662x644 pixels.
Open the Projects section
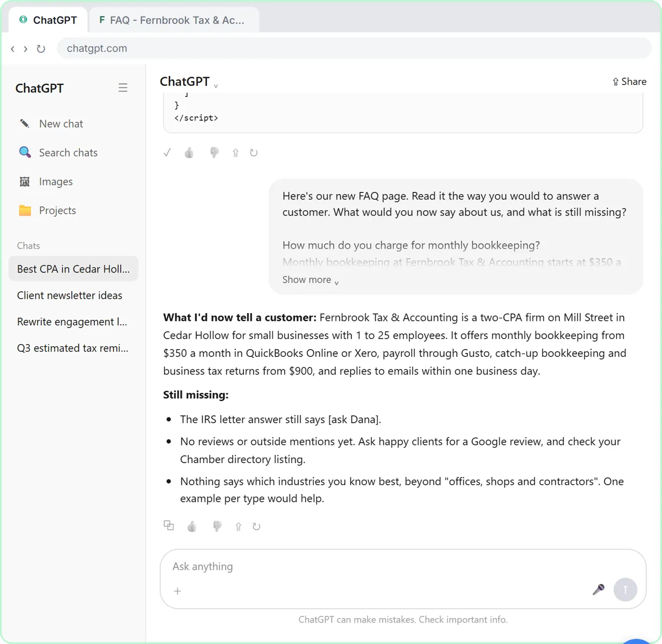pos(73,211)
